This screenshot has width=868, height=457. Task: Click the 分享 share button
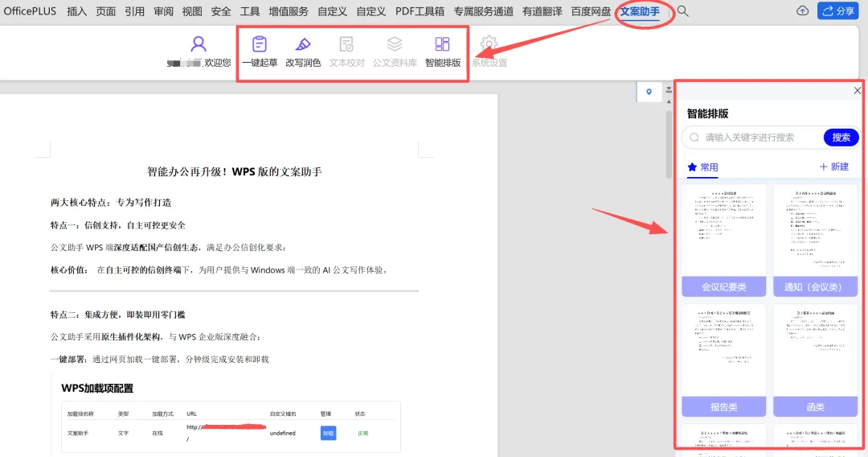(838, 11)
